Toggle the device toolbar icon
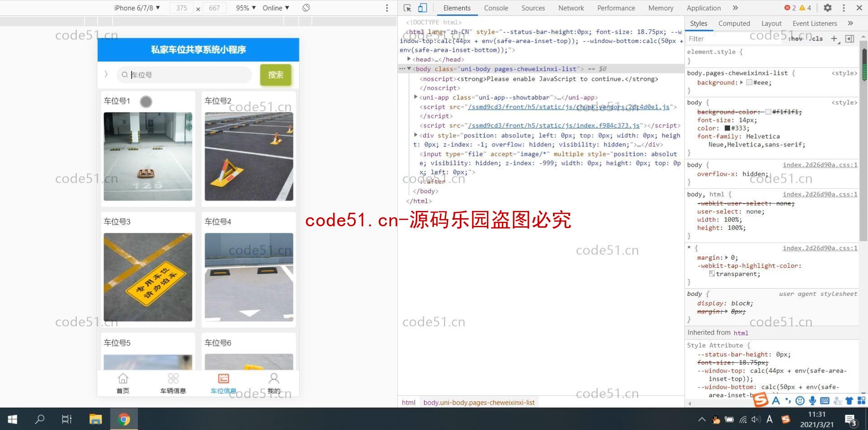Screen dimensions: 868x430 [x=422, y=8]
